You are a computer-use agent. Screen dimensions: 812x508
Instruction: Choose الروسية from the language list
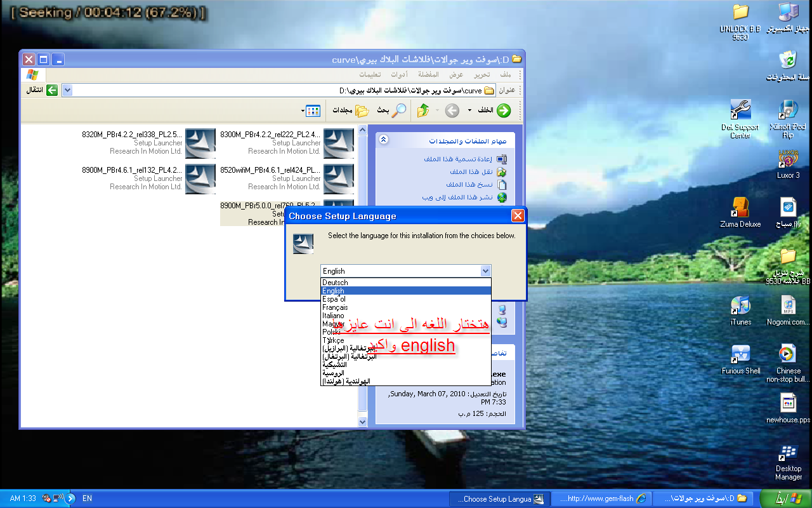406,373
